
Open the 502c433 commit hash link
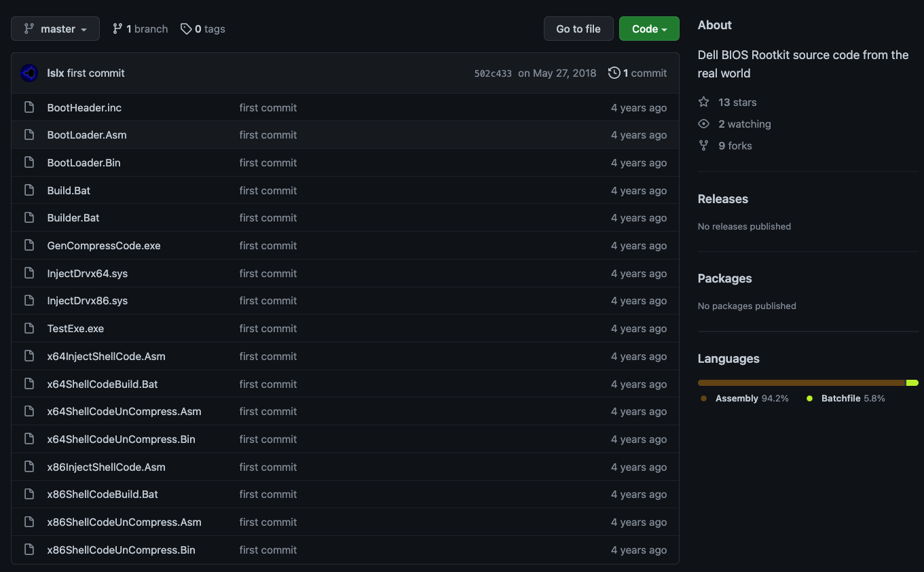tap(493, 73)
